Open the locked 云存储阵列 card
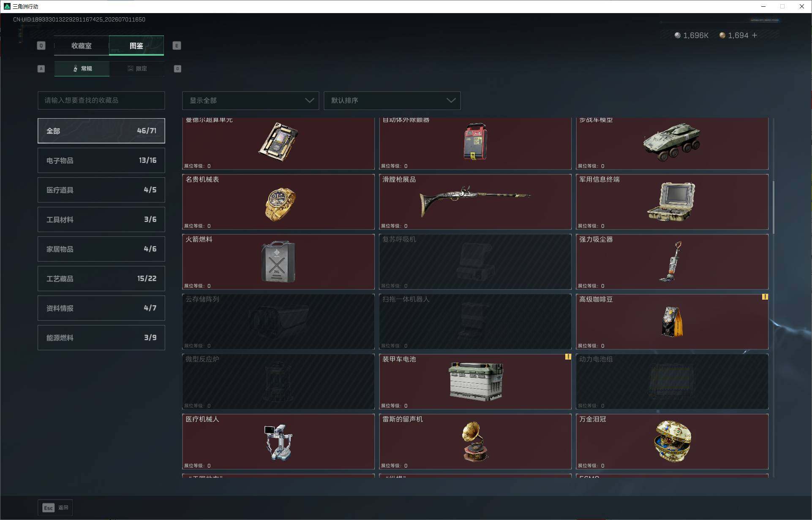 pos(278,322)
